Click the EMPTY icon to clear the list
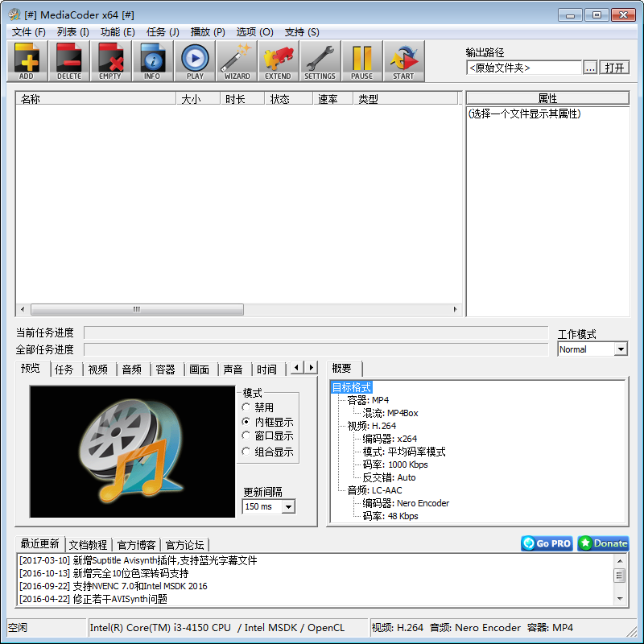Screen dimensions: 644x644 tap(110, 60)
